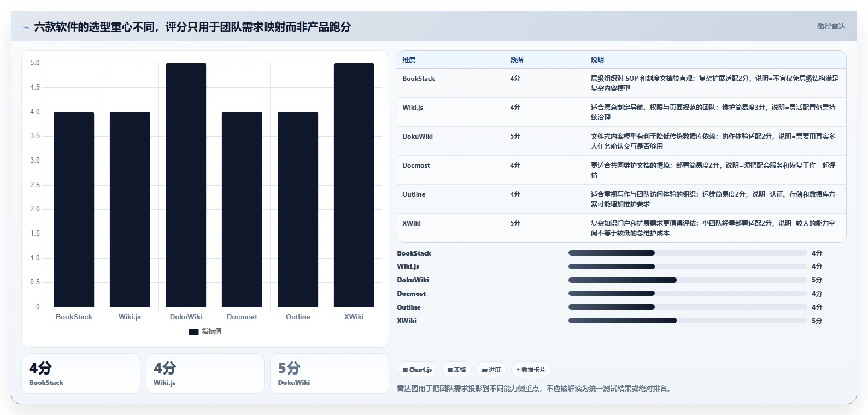
Task: Click the 数据卡片 chip
Action: coord(531,370)
